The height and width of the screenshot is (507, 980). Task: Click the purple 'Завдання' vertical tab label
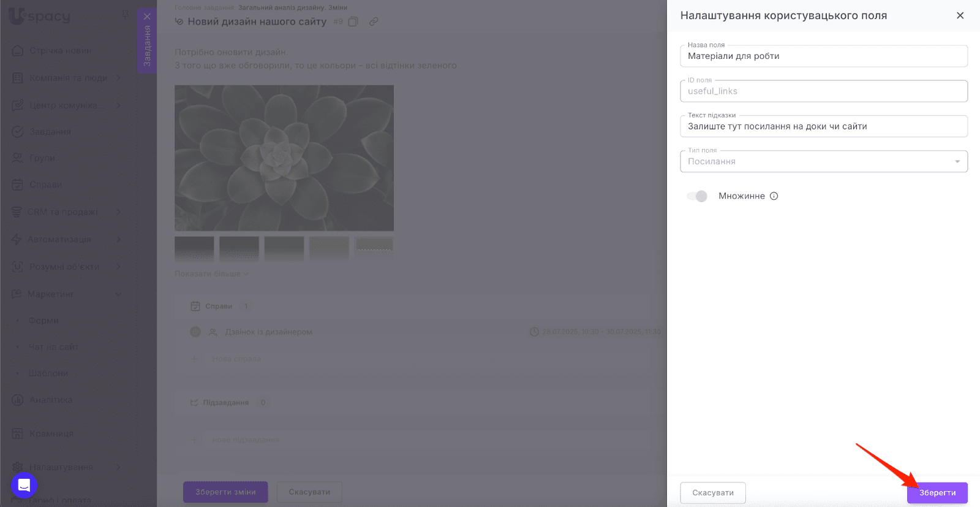pyautogui.click(x=147, y=47)
